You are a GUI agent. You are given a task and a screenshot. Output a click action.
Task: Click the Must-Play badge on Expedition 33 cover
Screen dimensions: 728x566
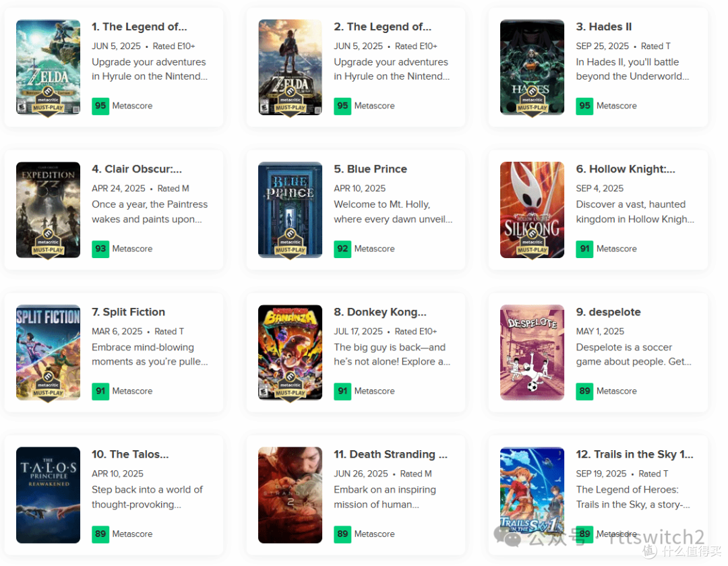[48, 245]
